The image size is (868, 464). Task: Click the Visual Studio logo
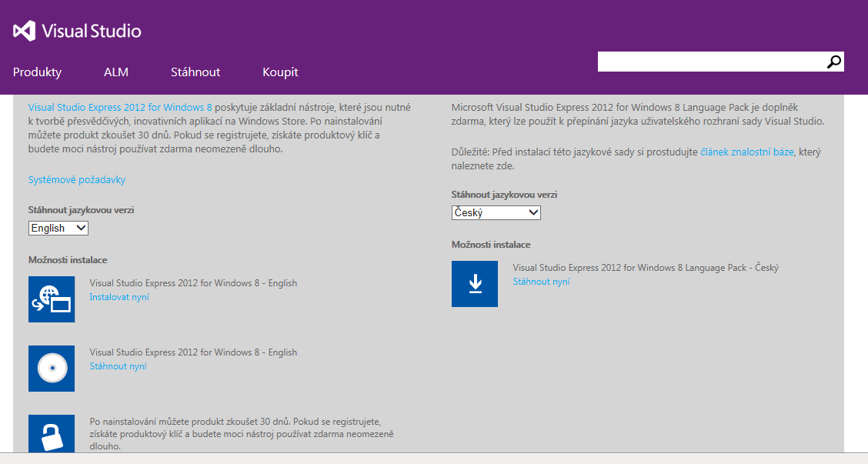[77, 31]
